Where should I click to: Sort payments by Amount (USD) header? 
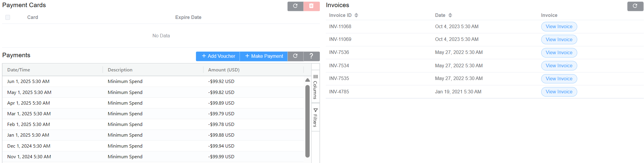[x=224, y=70]
